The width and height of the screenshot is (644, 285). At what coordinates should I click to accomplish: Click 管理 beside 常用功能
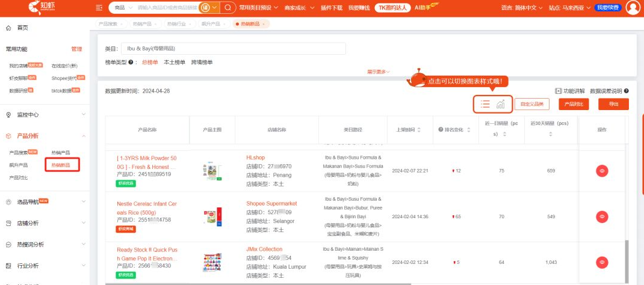[x=77, y=49]
